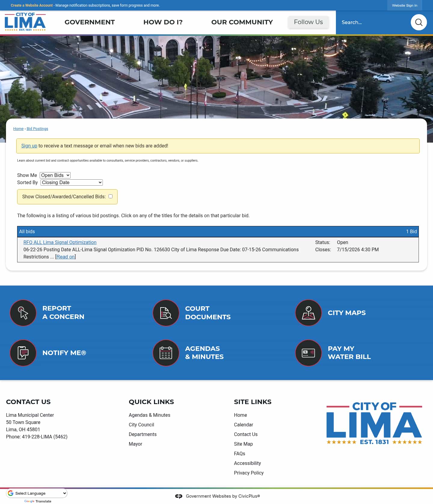Open the Our Community menu
433x504 pixels.
click(242, 22)
